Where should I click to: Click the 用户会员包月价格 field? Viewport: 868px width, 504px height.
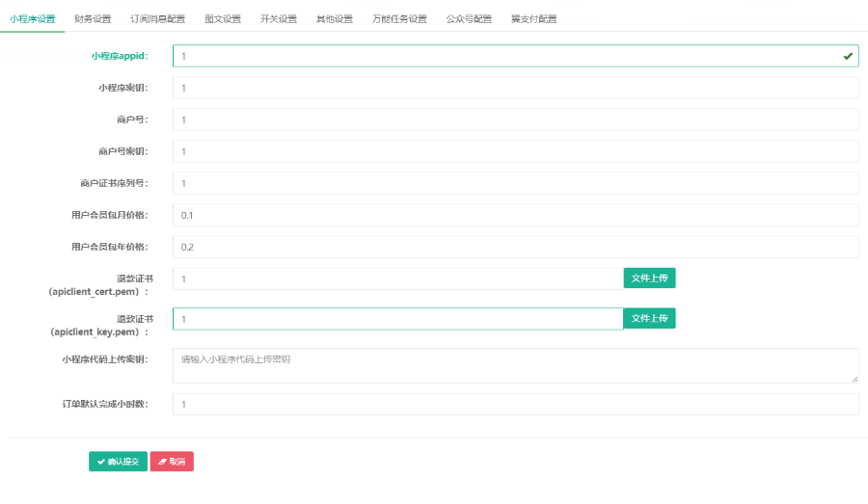[x=515, y=215]
